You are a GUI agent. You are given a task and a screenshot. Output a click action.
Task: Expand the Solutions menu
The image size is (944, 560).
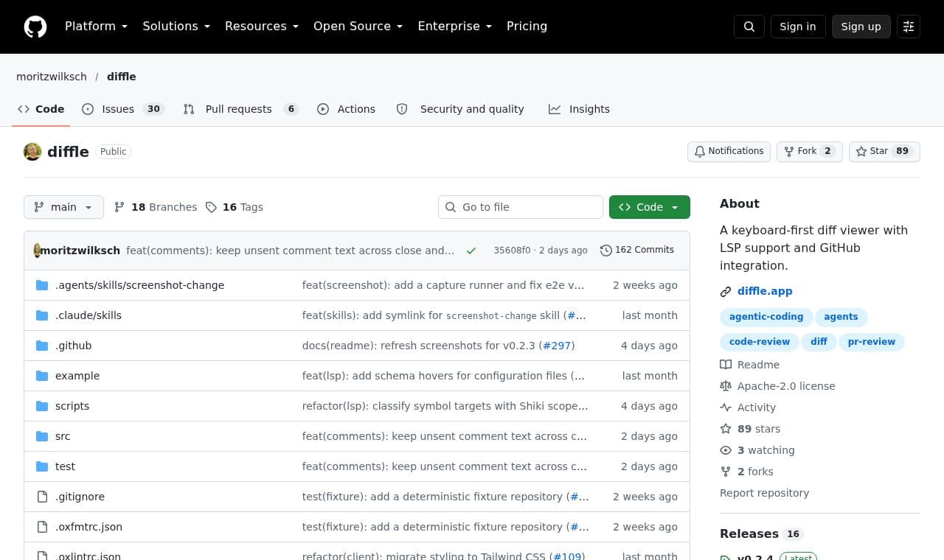point(176,27)
